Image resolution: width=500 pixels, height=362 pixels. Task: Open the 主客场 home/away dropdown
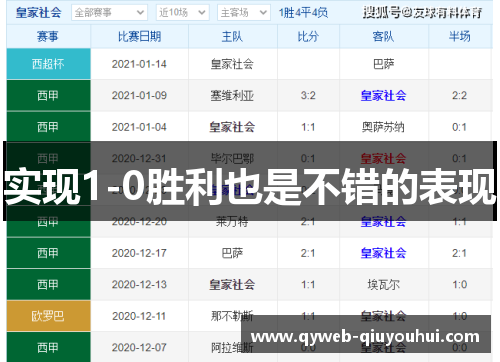(x=243, y=13)
